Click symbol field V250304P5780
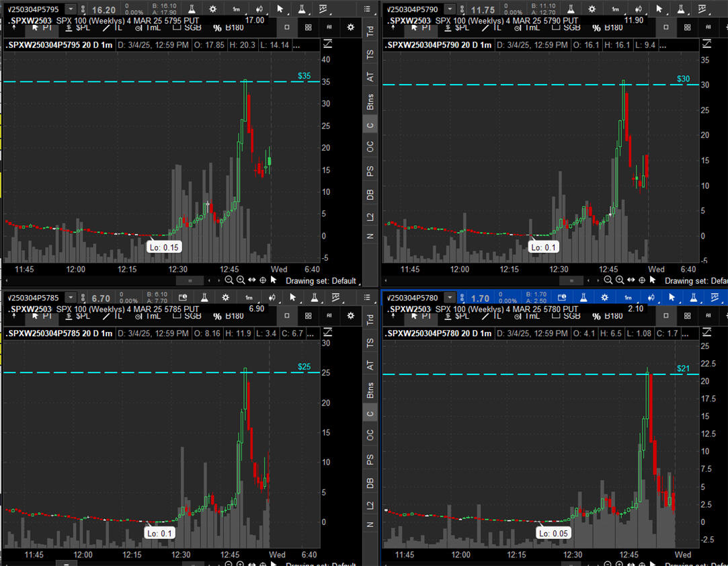 tap(413, 298)
